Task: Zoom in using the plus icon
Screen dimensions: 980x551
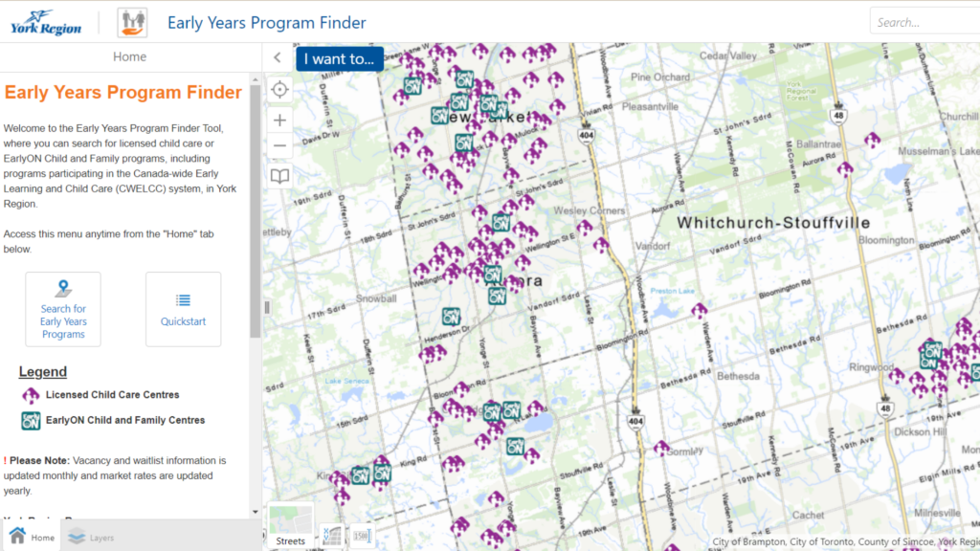Action: [x=279, y=119]
